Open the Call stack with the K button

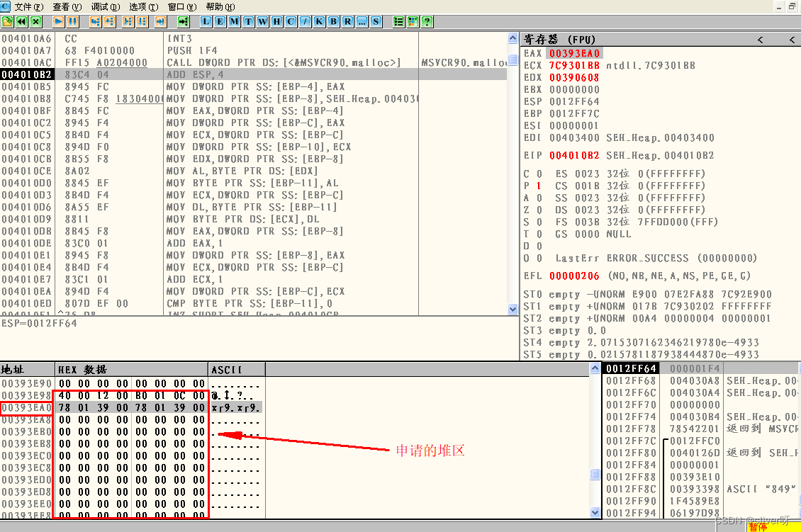coord(319,22)
